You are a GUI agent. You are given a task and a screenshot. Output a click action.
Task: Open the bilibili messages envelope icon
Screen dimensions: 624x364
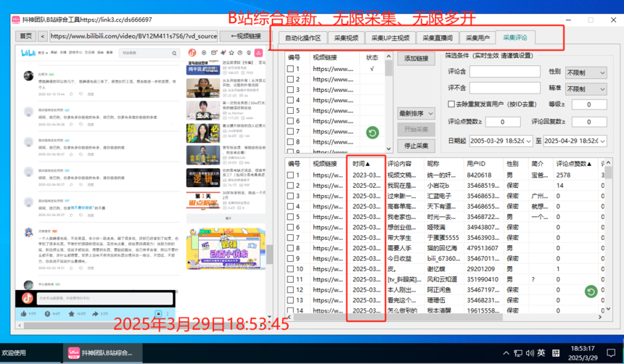(214, 52)
